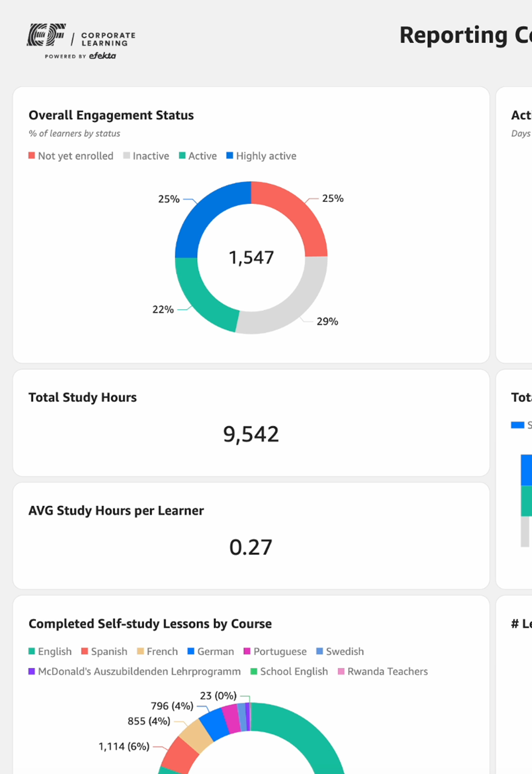Toggle the German course legend item
The height and width of the screenshot is (774, 532).
pos(211,651)
